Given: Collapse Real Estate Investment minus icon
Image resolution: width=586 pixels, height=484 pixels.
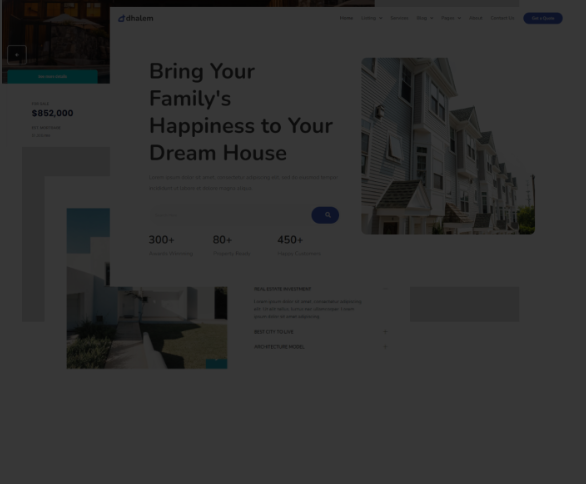Looking at the screenshot, I should (385, 289).
